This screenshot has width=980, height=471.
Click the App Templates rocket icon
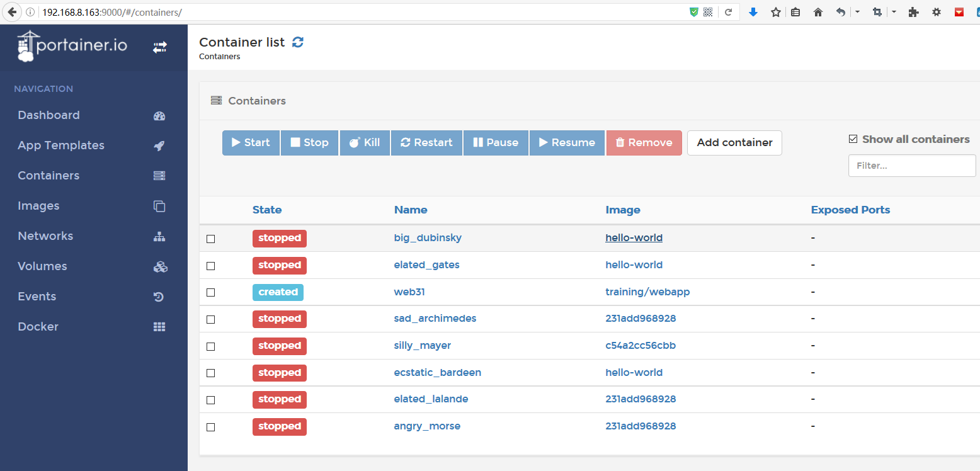click(159, 145)
